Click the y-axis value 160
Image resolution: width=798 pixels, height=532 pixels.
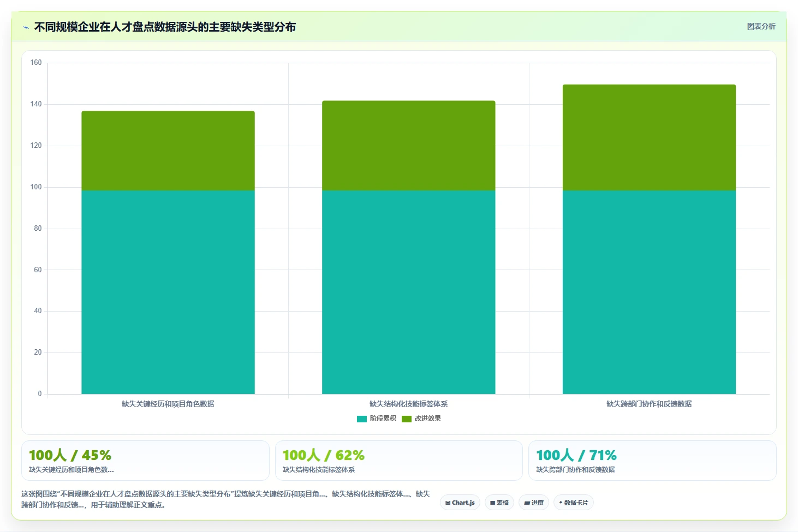[x=36, y=63]
